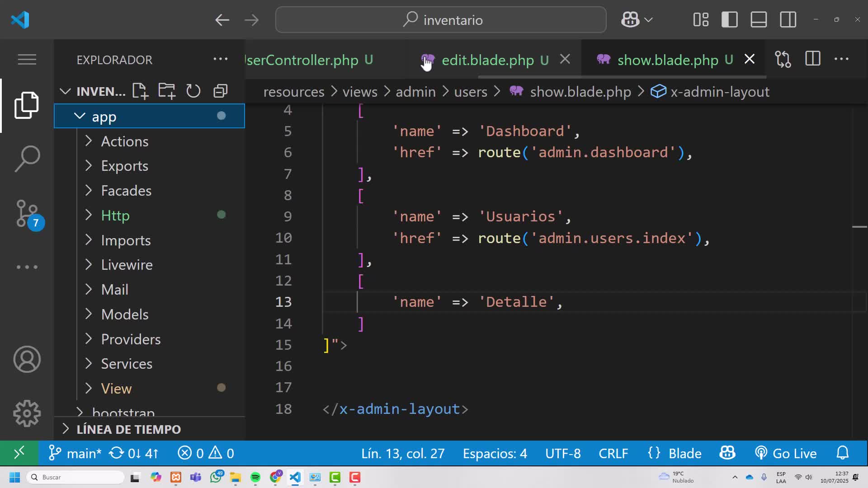Toggle the bottom panel
Viewport: 868px width, 488px height.
tap(759, 20)
